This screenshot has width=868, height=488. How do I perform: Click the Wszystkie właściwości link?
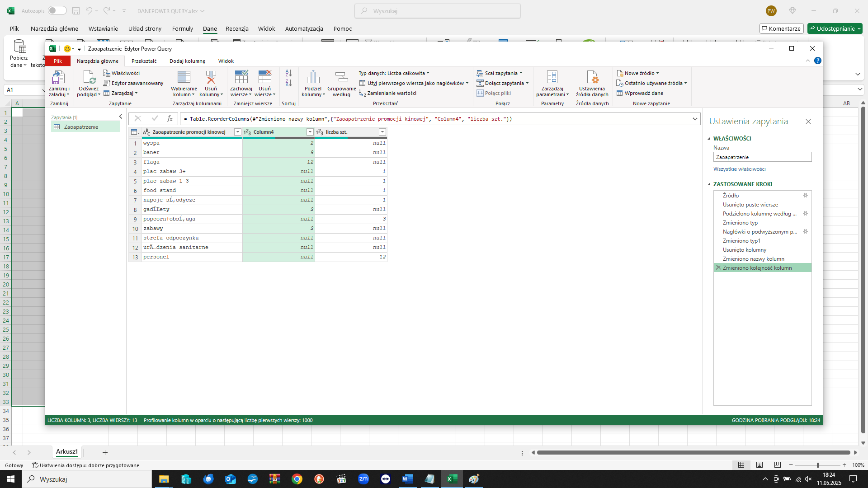click(x=739, y=169)
